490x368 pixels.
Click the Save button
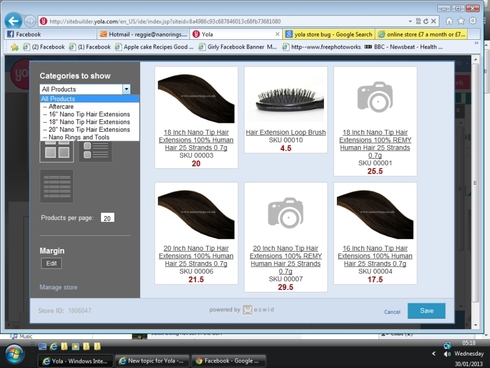[x=426, y=311]
